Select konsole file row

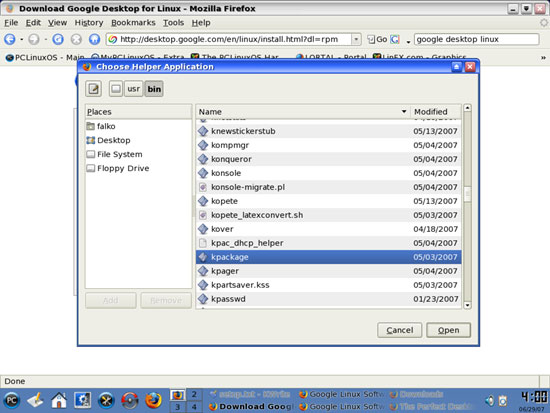click(x=329, y=173)
